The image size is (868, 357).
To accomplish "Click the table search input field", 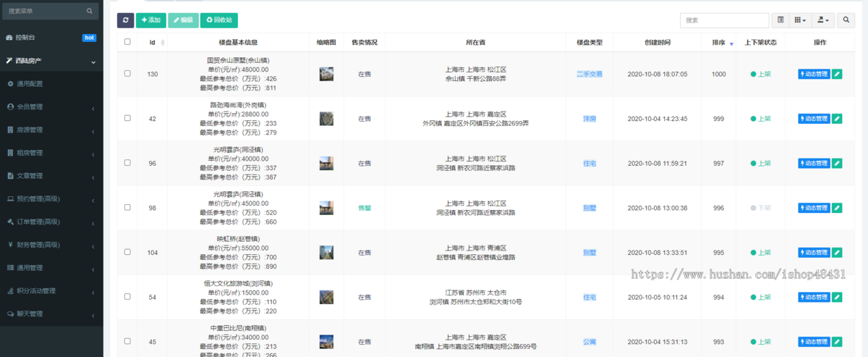I will click(x=724, y=20).
